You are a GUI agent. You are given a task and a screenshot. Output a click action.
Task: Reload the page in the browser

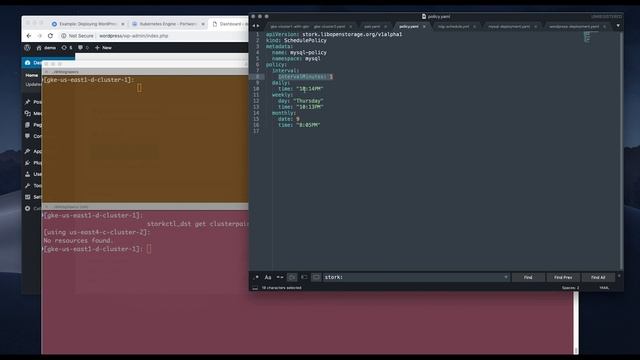click(x=50, y=36)
